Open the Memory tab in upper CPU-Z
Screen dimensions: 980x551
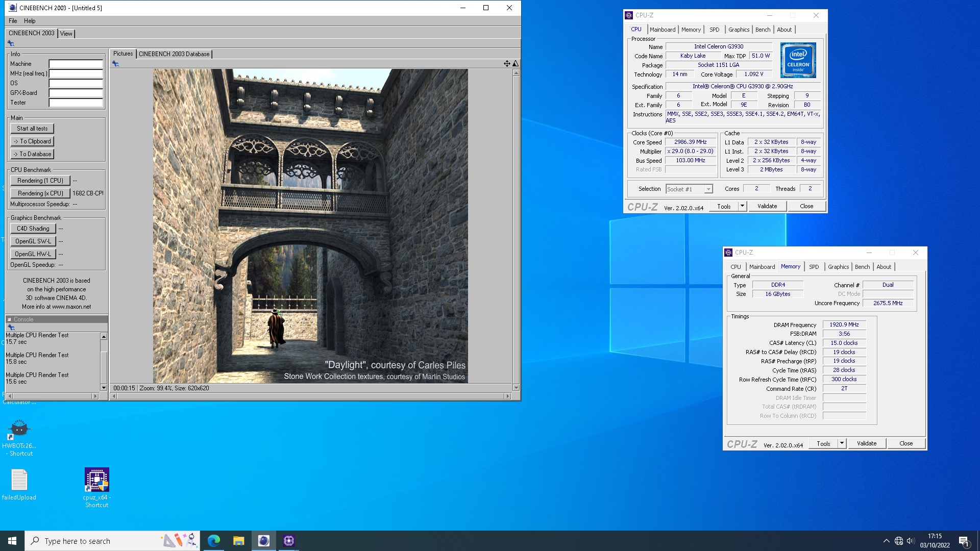(691, 30)
